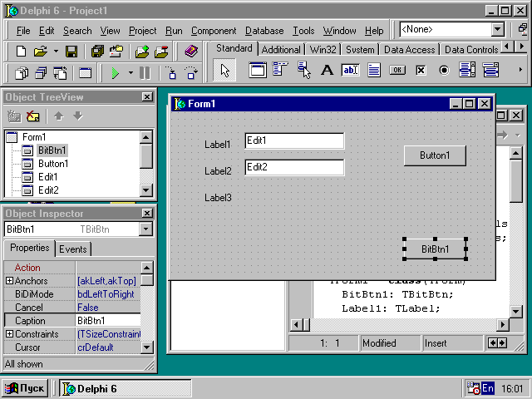The height and width of the screenshot is (399, 532).
Task: Click New Item icon in Object TreeView
Action: pyautogui.click(x=14, y=116)
